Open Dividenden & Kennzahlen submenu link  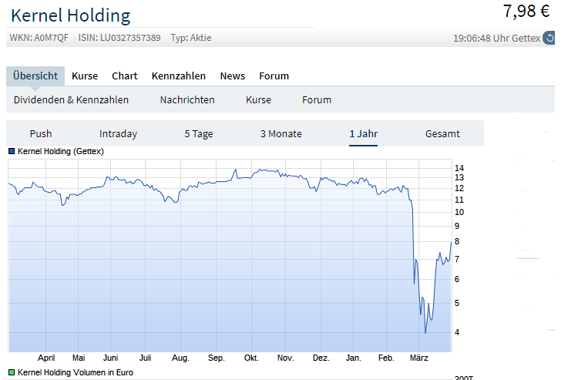[x=72, y=100]
